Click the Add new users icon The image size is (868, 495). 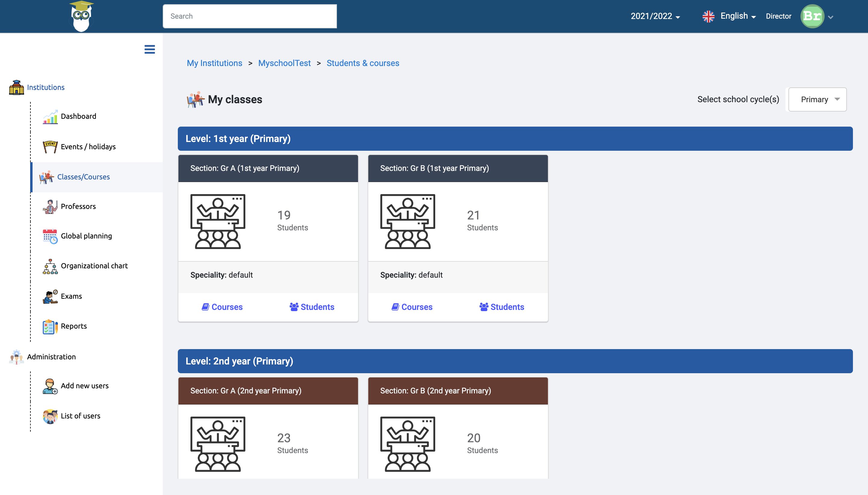pos(50,386)
